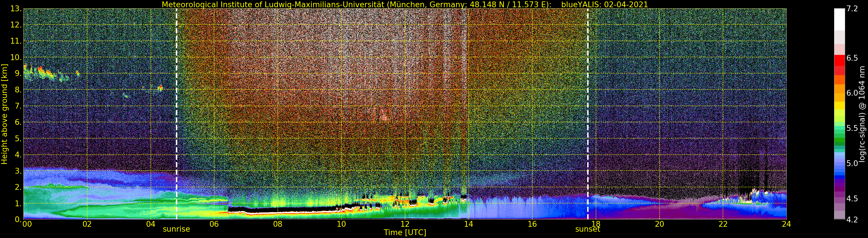Viewport: 868px width, 238px height.
Task: Click the 5. tick on the height axis
Action: [x=18, y=138]
